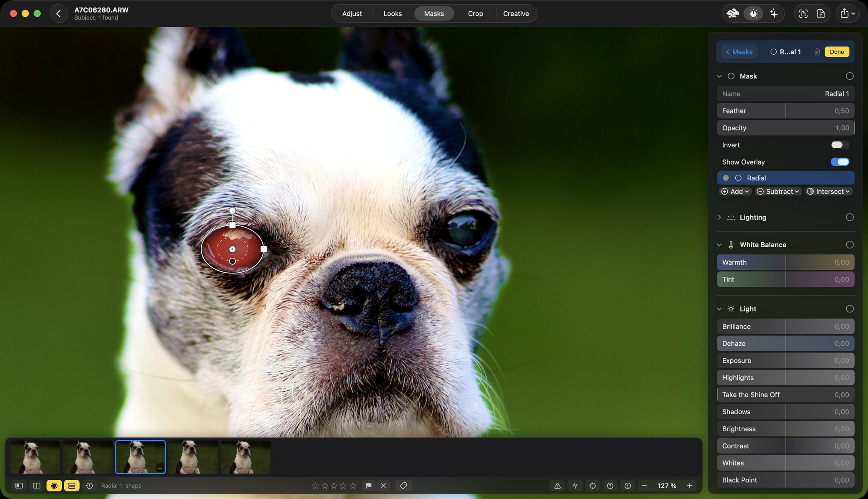
Task: Open the Subtract mask dropdown
Action: click(x=778, y=191)
